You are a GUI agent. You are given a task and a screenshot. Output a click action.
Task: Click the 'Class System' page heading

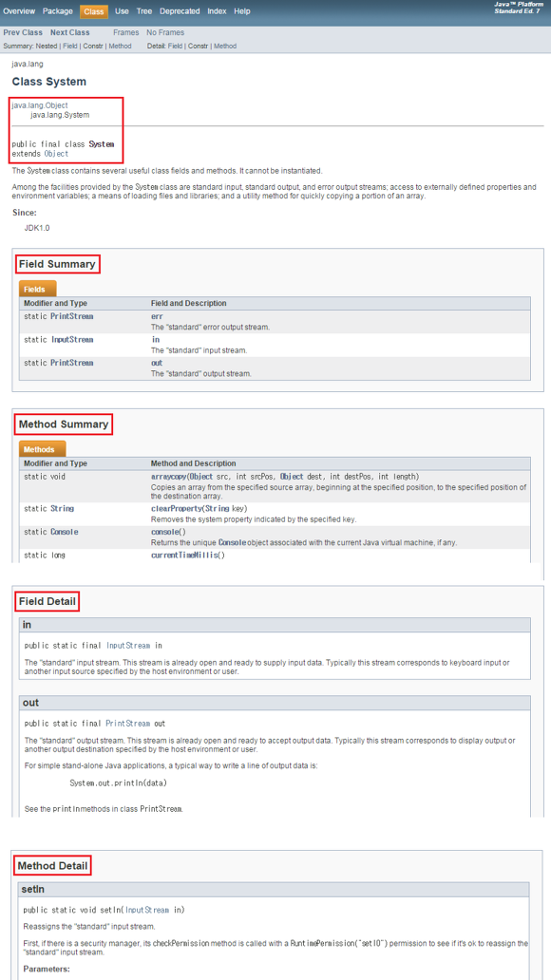click(48, 82)
